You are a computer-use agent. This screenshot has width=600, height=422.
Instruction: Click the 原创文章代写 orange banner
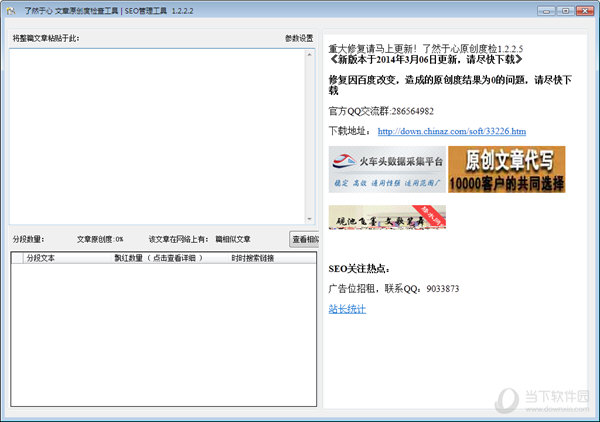(506, 169)
